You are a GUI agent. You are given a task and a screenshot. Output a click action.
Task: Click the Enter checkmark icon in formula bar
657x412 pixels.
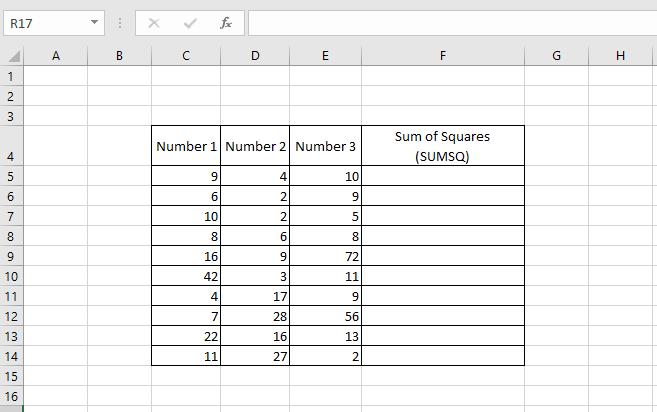[190, 23]
